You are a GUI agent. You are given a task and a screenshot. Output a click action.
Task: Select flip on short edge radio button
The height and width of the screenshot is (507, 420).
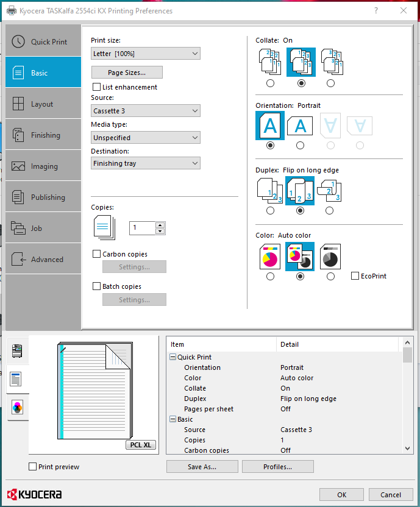point(329,211)
